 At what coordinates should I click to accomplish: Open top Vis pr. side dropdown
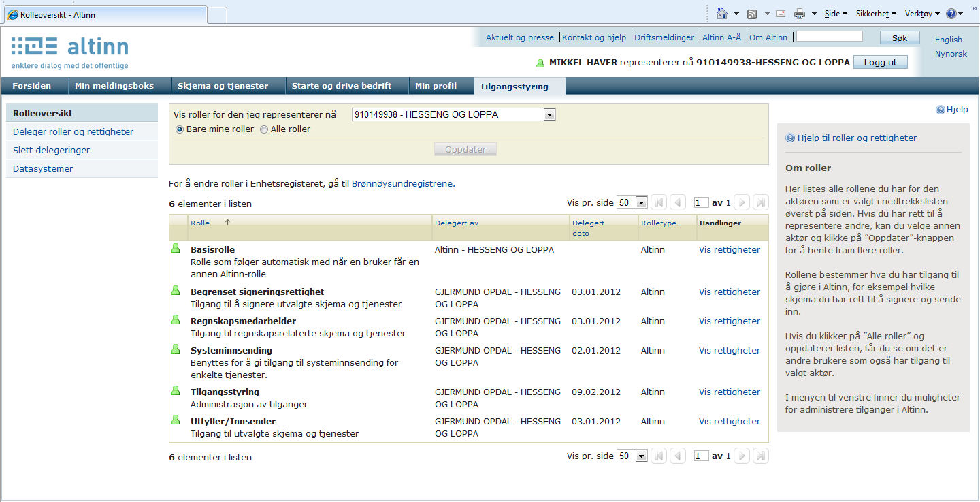[x=632, y=203]
